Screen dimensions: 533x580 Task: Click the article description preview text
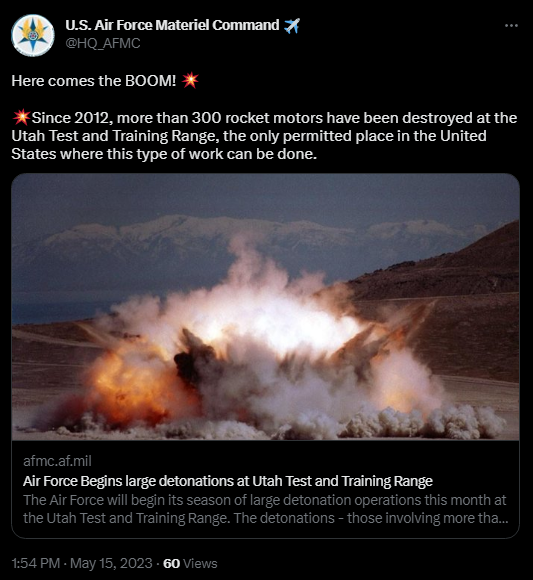point(266,509)
